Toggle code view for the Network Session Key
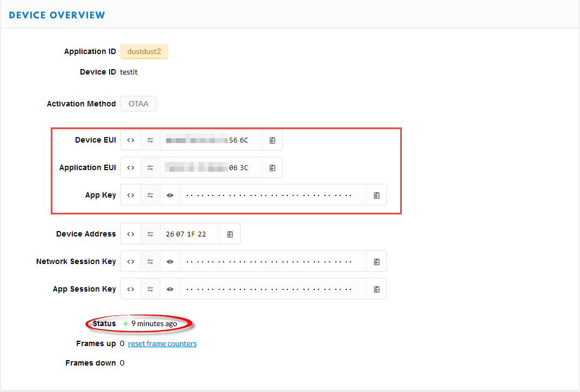This screenshot has width=580, height=392. click(x=130, y=261)
